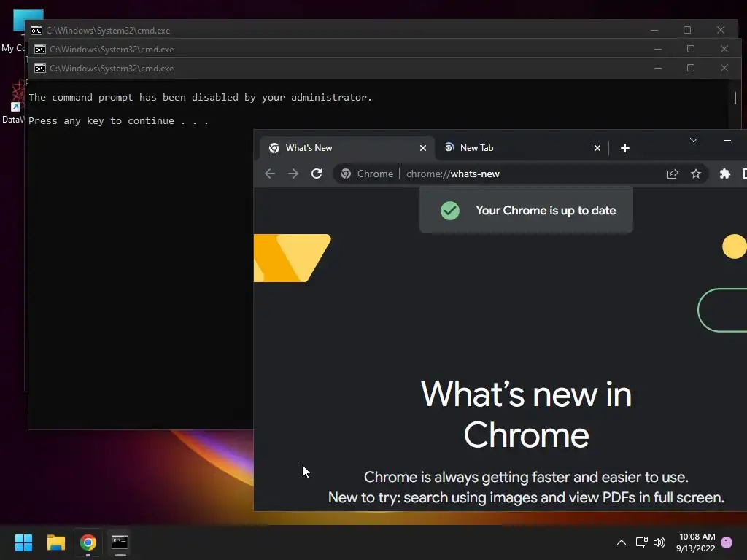Switch to the What's New tab
The width and height of the screenshot is (747, 560).
(347, 148)
